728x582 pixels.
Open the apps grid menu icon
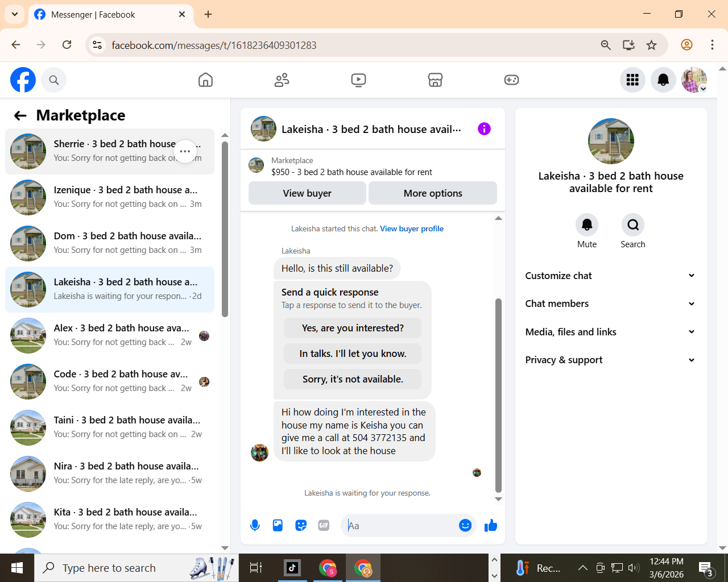(x=632, y=80)
